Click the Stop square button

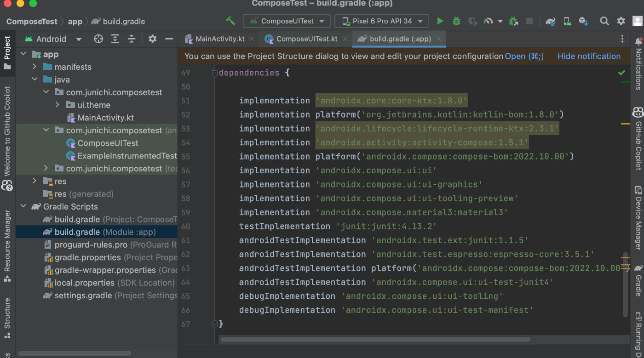(529, 21)
